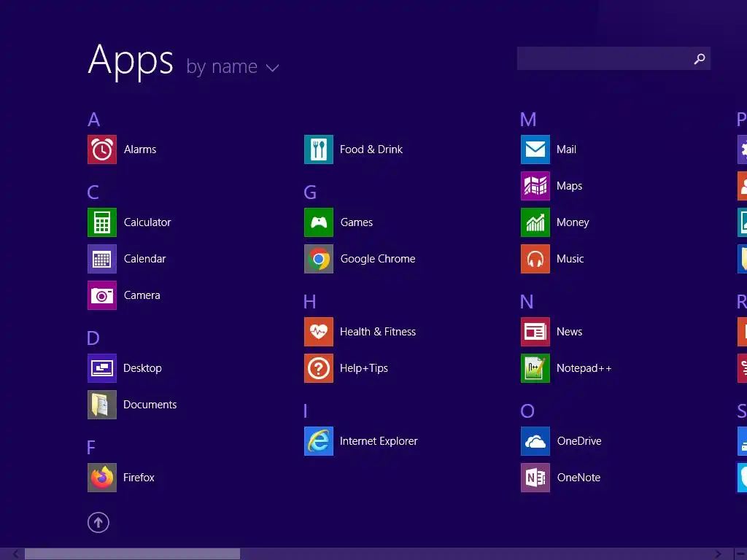747x560 pixels.
Task: Launch Google Chrome from its icon
Action: click(319, 259)
